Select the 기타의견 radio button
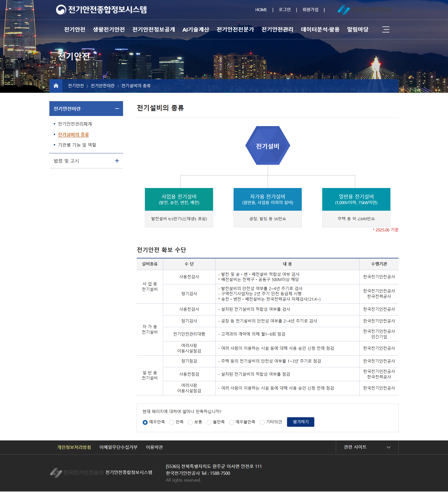Image resolution: width=448 pixels, height=492 pixels. point(262,422)
